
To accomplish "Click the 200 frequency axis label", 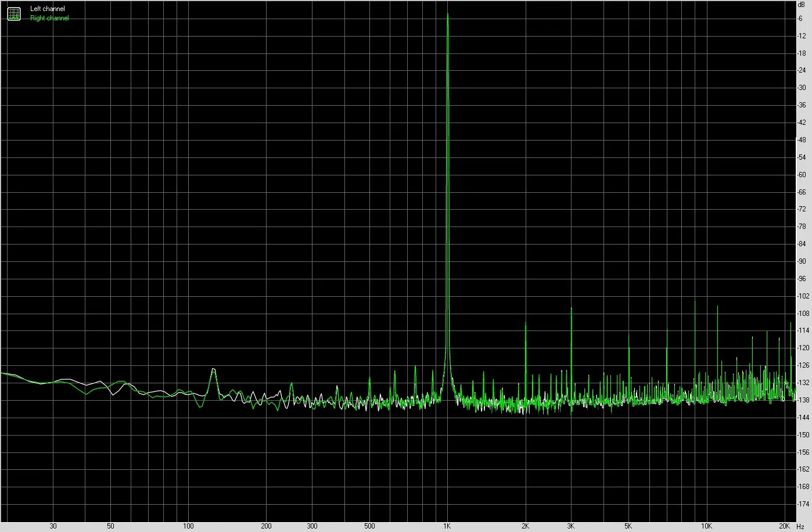I will click(x=266, y=526).
